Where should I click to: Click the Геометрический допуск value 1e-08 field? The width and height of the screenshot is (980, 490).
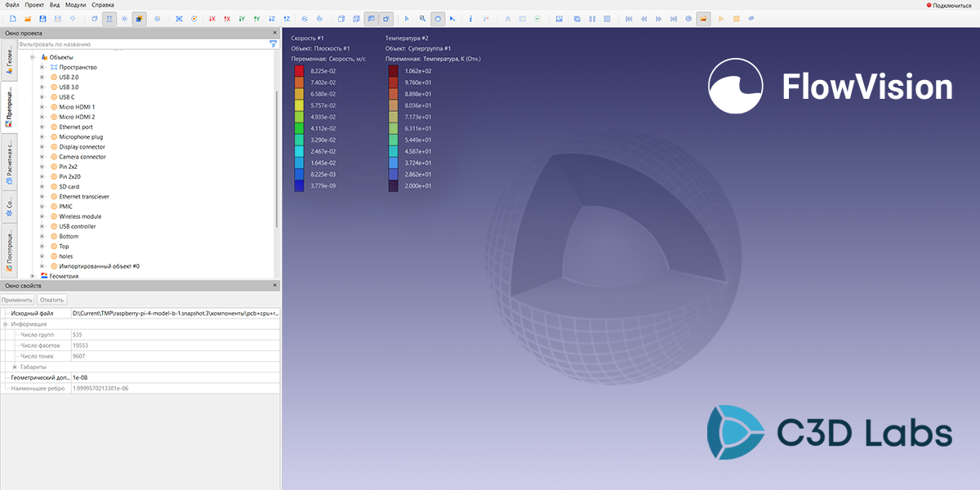coord(176,377)
